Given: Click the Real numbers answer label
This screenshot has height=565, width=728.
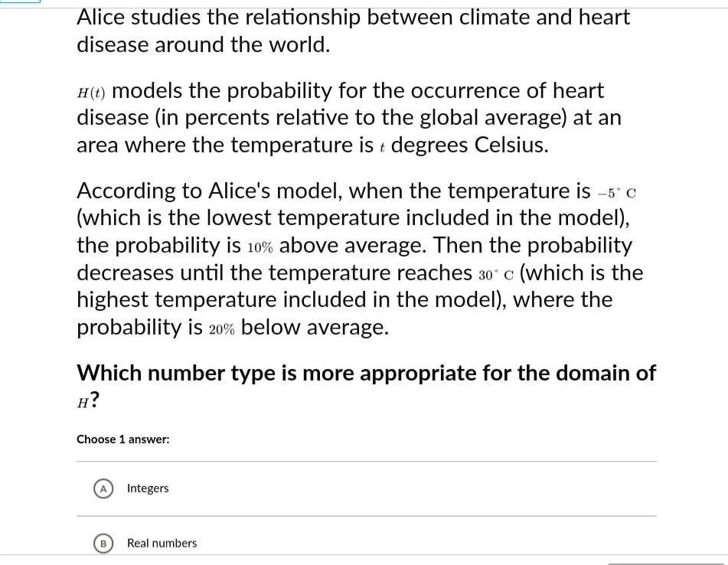Looking at the screenshot, I should click(162, 543).
